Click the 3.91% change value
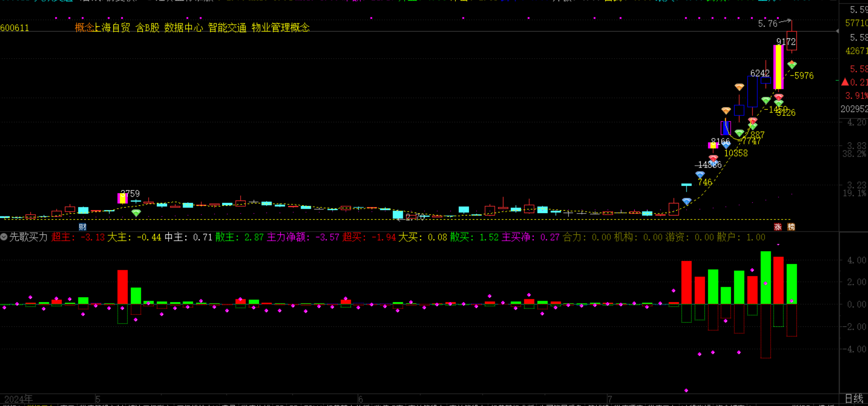Viewport: 868px width, 406px height. click(857, 95)
